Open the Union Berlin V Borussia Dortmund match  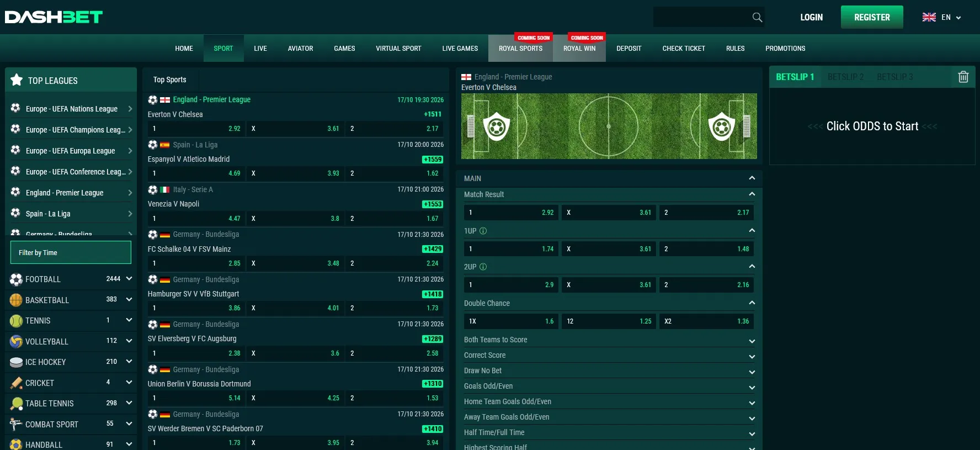(x=199, y=384)
